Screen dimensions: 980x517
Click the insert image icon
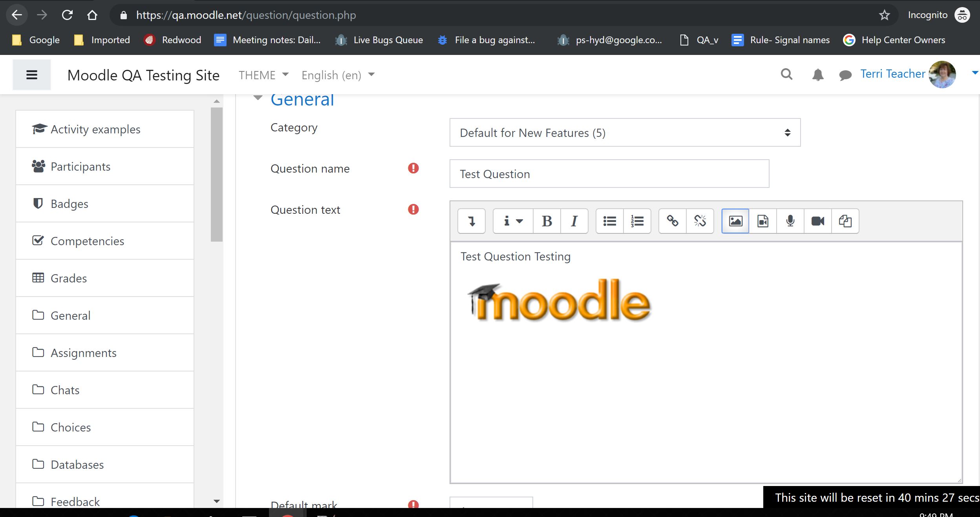(x=735, y=221)
